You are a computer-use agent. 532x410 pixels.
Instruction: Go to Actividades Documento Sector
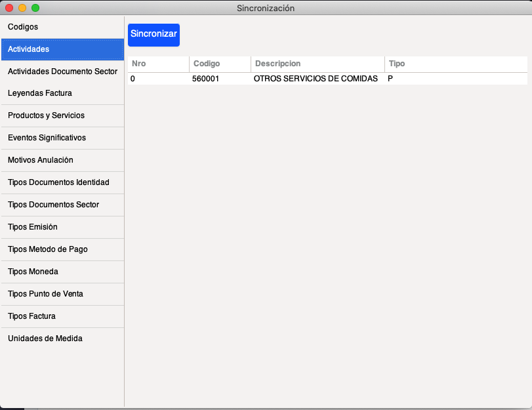coord(62,72)
